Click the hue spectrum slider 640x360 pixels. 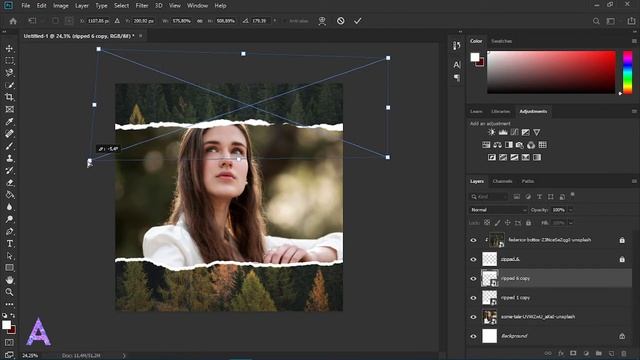(x=627, y=73)
